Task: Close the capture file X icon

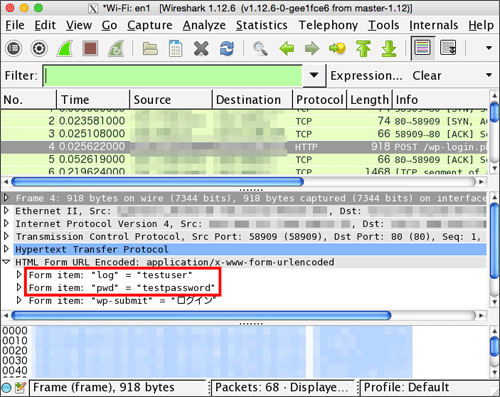Action: coord(201,49)
